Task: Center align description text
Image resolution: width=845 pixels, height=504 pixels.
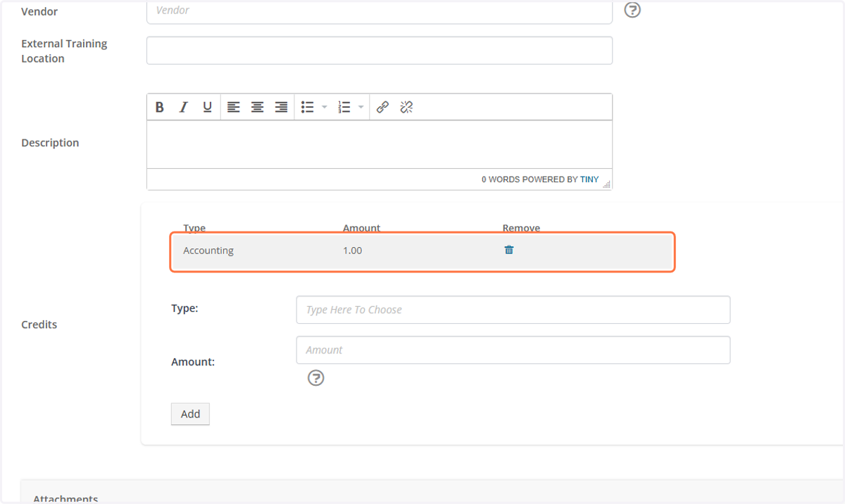Action: [x=257, y=107]
